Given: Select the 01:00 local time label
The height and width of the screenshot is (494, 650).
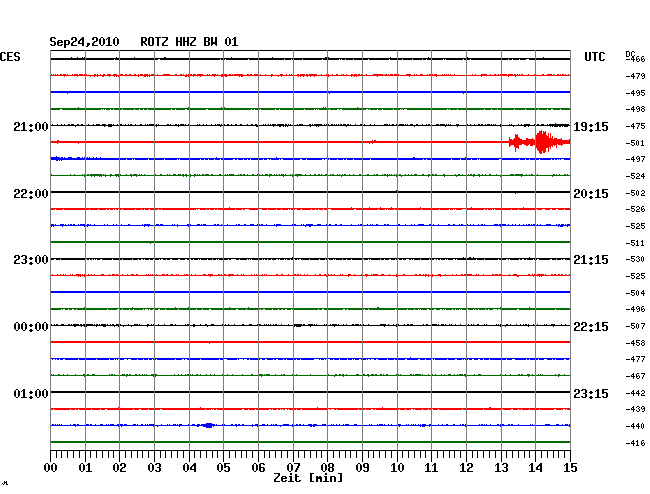Looking at the screenshot, I should 31,394.
